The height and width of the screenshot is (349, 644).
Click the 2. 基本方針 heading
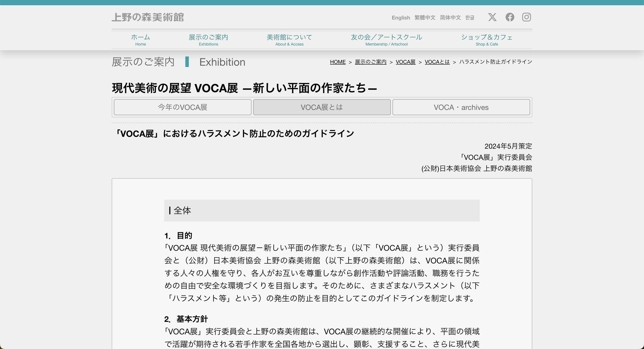pyautogui.click(x=186, y=319)
